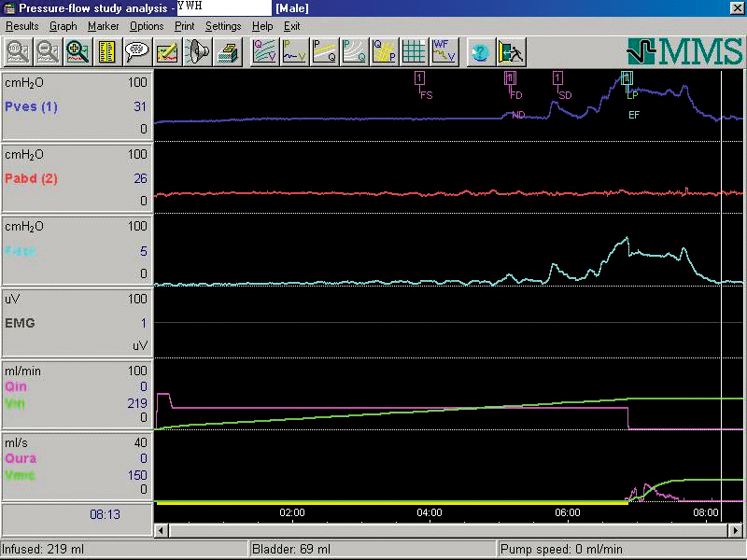Click the green grid table icon
Image resolution: width=747 pixels, height=560 pixels.
tap(414, 51)
